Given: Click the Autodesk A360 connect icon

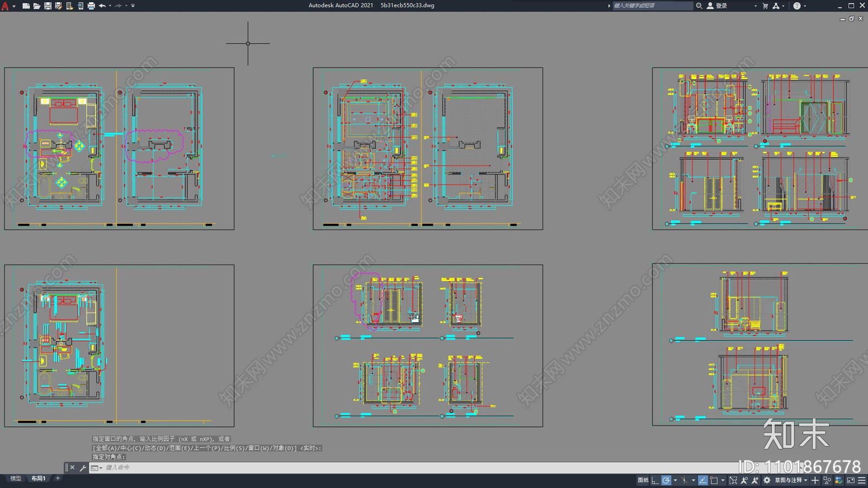Looking at the screenshot, I should [776, 6].
